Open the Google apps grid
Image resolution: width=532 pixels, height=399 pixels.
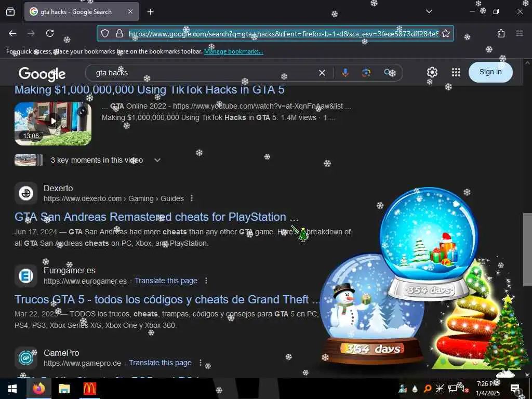pyautogui.click(x=456, y=72)
